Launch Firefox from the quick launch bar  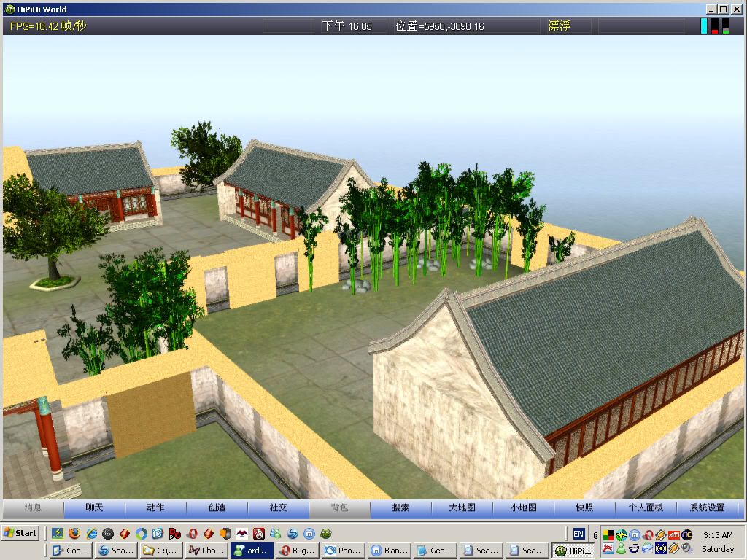click(x=74, y=534)
